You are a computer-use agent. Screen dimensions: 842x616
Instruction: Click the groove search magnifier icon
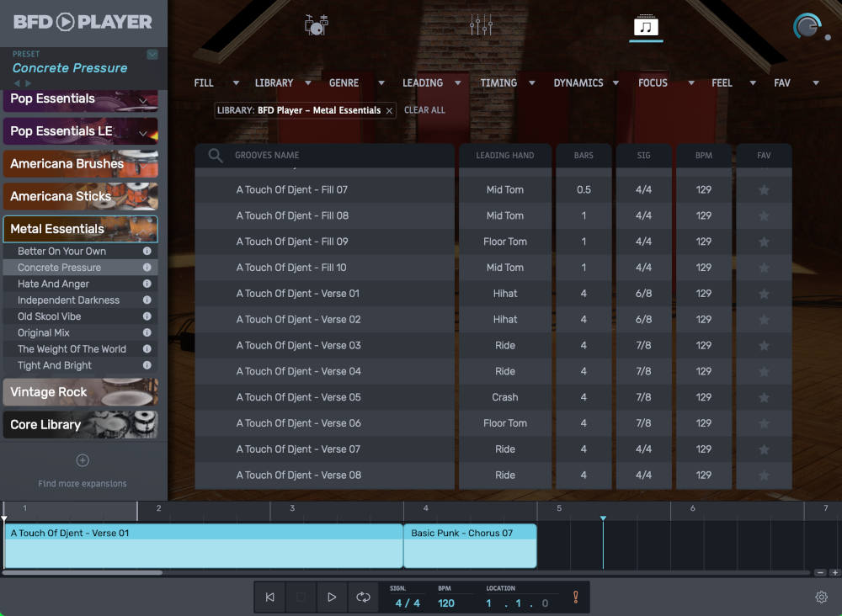215,156
